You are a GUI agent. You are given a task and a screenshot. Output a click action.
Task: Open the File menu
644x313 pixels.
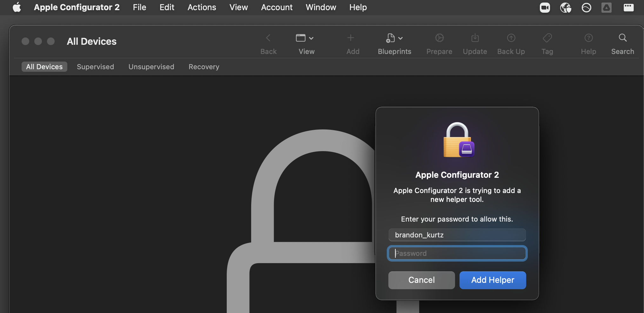pyautogui.click(x=139, y=7)
